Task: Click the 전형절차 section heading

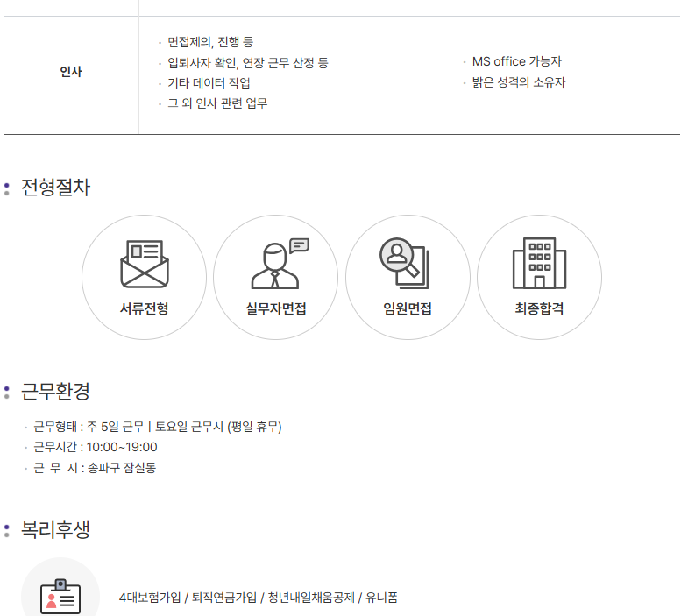Action: click(55, 188)
